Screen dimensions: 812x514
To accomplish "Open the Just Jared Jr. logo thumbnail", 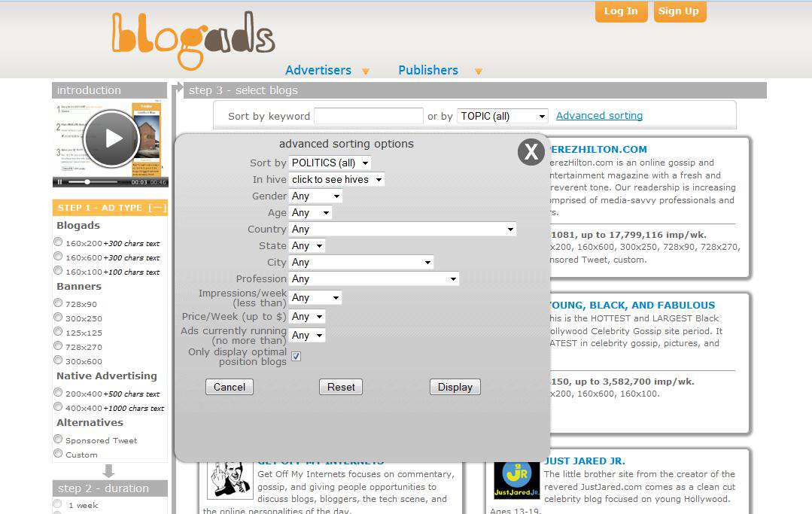I will coord(517,480).
